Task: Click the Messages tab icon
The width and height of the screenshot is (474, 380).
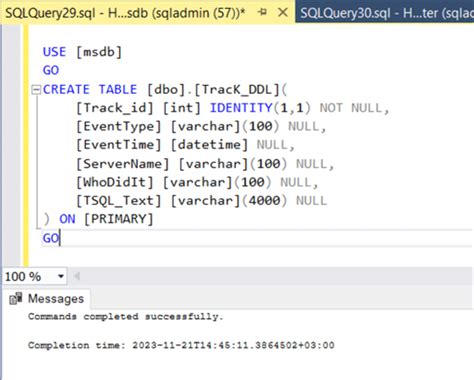Action: tap(16, 299)
